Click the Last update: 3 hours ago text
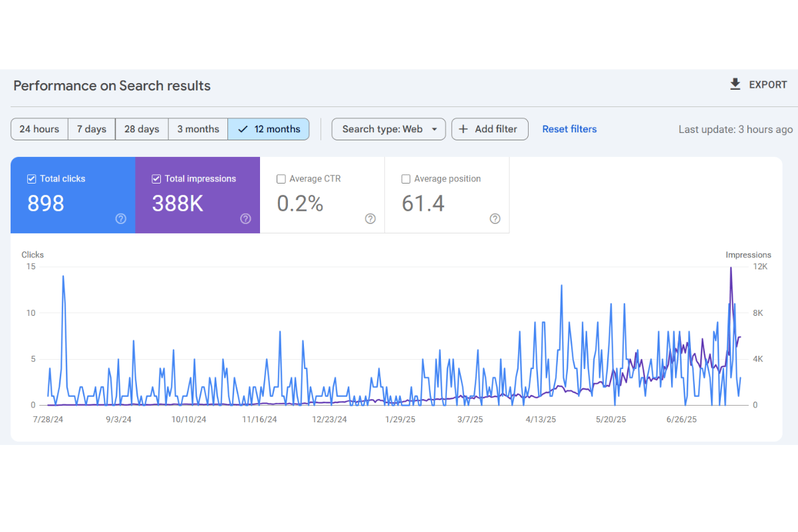The width and height of the screenshot is (798, 532). pos(735,130)
